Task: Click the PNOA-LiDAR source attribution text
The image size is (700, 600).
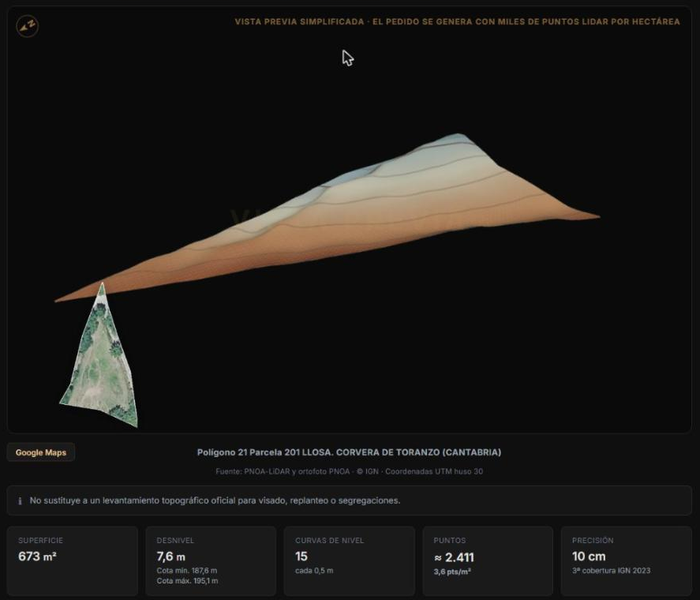Action: click(x=349, y=471)
